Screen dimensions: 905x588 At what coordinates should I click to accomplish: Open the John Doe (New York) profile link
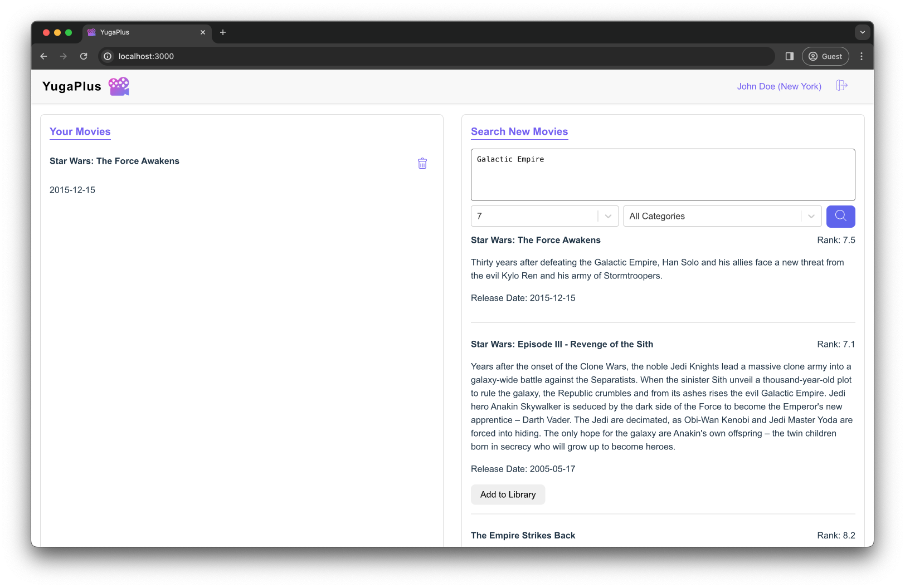point(779,86)
